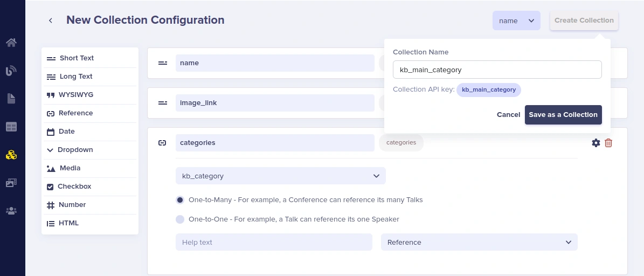644x276 pixels.
Task: Click the home icon in sidebar
Action: tap(11, 43)
